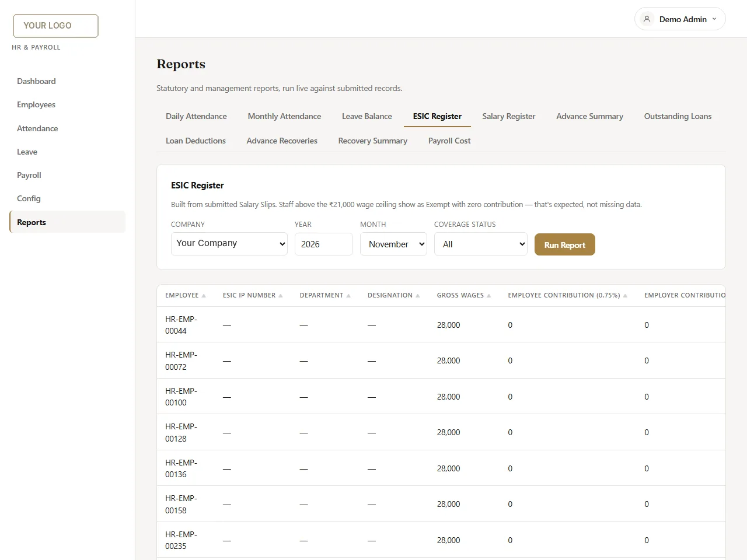
Task: Open Attendance in the sidebar
Action: coord(68,128)
